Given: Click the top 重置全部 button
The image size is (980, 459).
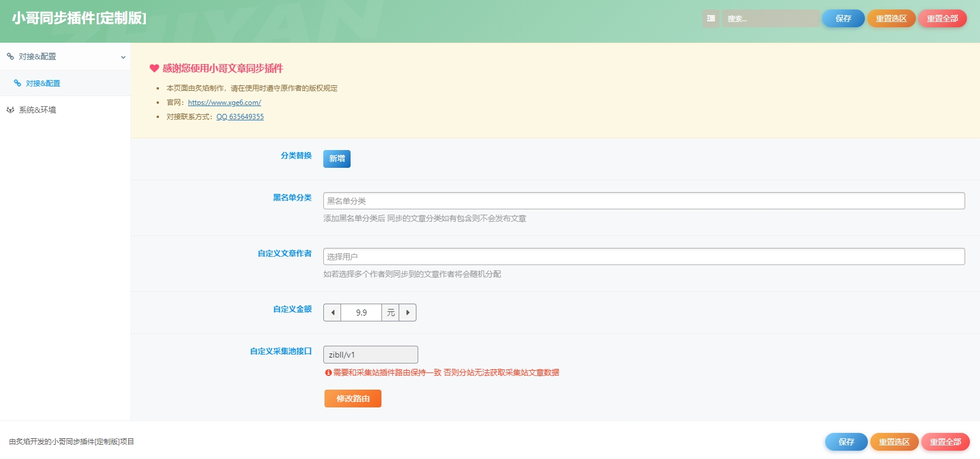Looking at the screenshot, I should pyautogui.click(x=942, y=18).
